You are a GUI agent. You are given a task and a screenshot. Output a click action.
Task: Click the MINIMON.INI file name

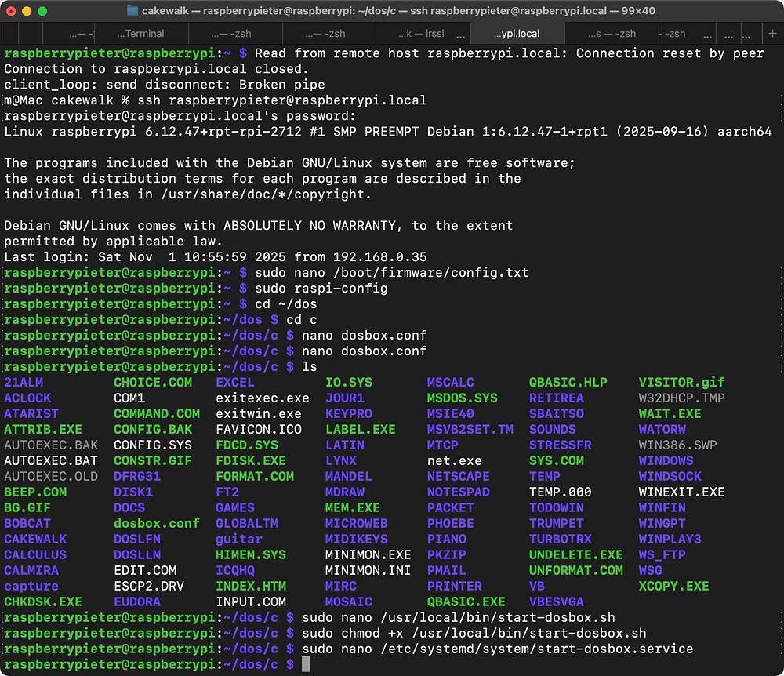tap(368, 570)
